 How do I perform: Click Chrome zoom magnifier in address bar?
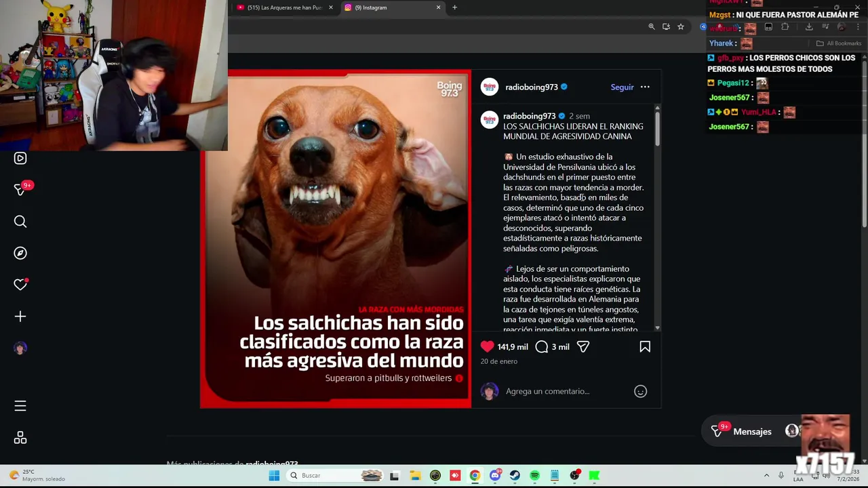point(651,26)
